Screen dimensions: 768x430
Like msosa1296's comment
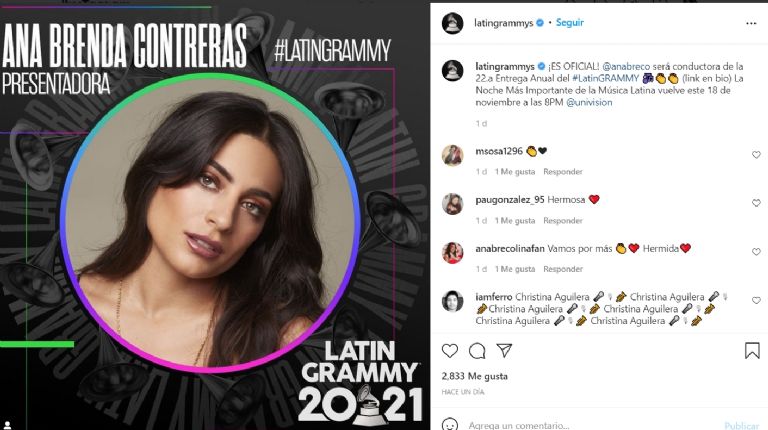[756, 155]
